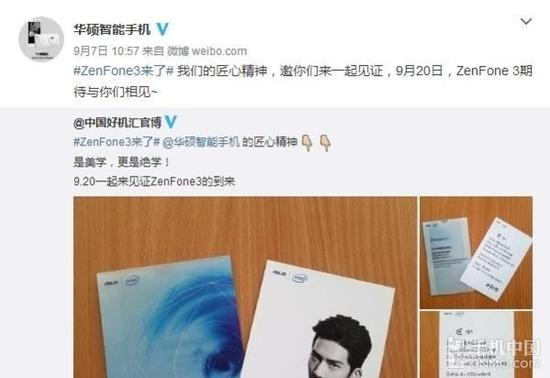Click the 9.20一起来见证ZenFone3的到来 text line

pos(154,182)
